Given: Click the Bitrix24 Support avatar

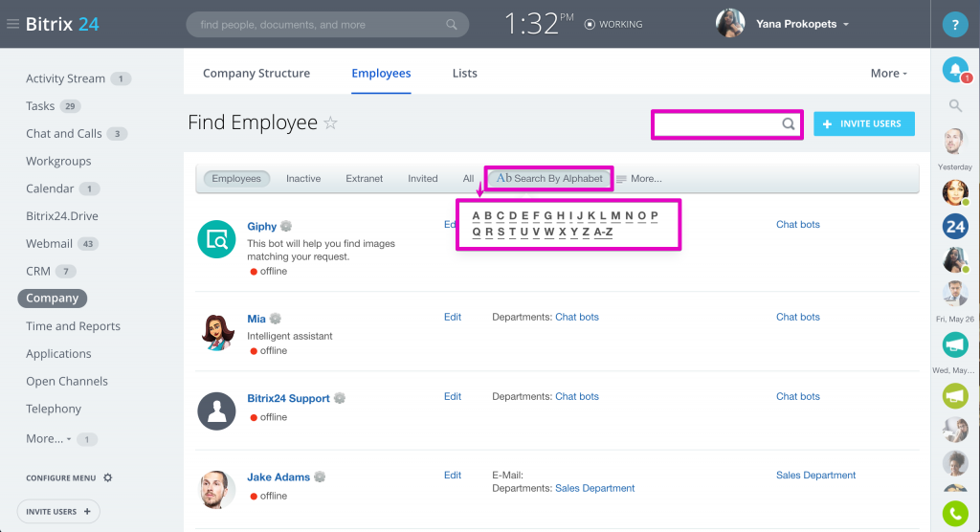Looking at the screenshot, I should tap(216, 410).
